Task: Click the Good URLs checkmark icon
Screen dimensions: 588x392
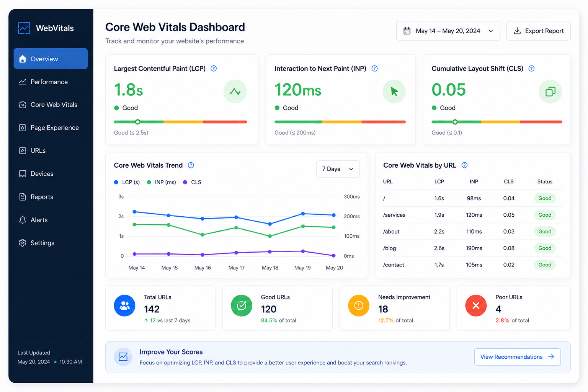Action: [x=242, y=305]
